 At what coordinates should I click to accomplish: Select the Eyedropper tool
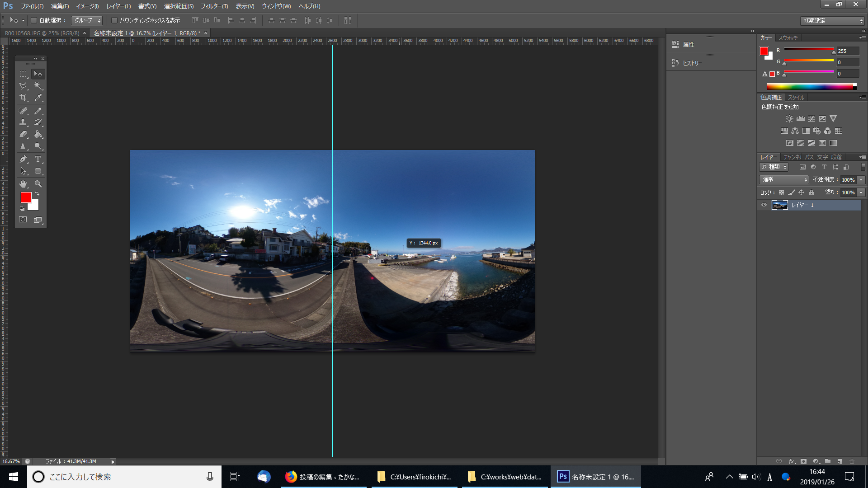pos(38,98)
